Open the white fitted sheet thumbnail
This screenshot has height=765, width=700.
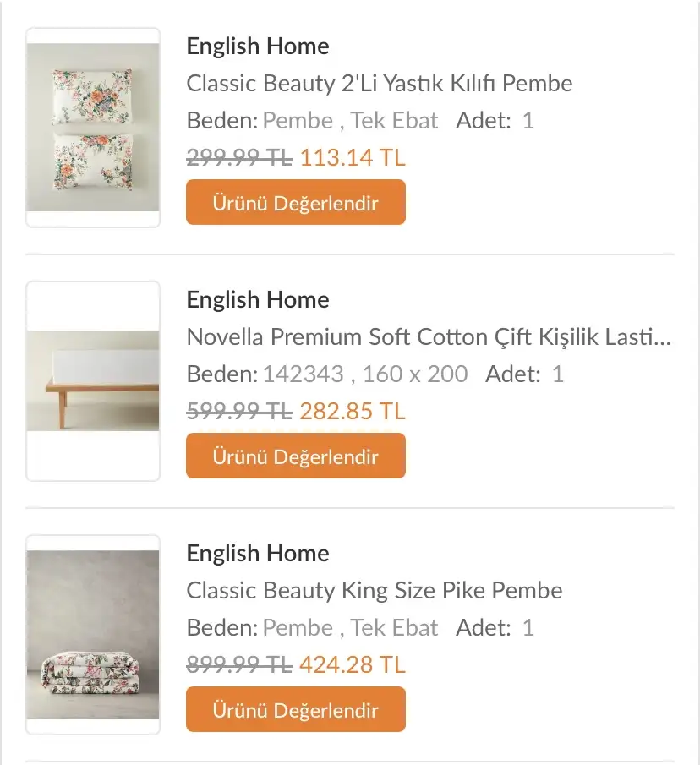pos(93,381)
